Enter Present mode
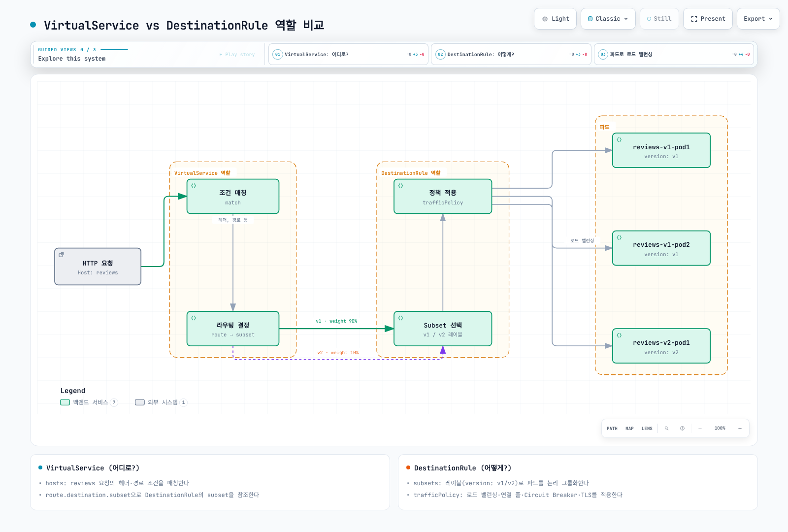This screenshot has width=788, height=532. pyautogui.click(x=708, y=19)
